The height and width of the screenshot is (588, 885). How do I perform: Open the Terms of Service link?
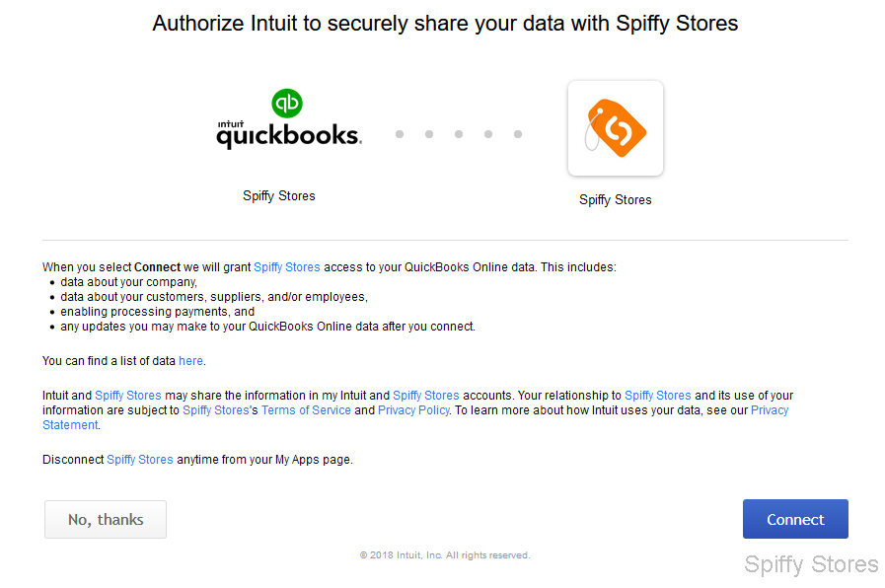306,410
